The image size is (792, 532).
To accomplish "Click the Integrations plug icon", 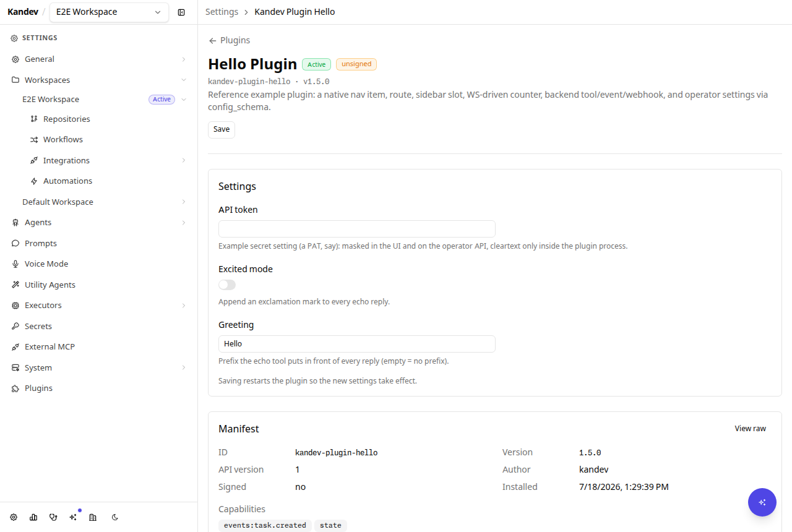I will point(34,161).
